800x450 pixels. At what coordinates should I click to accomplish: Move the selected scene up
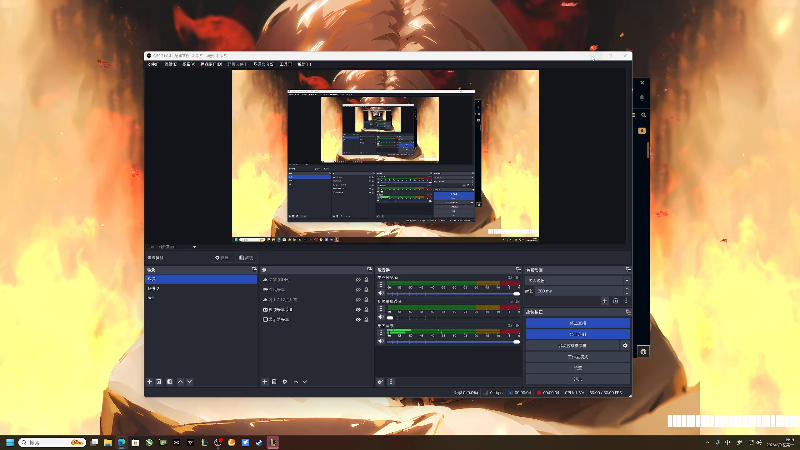tap(180, 382)
